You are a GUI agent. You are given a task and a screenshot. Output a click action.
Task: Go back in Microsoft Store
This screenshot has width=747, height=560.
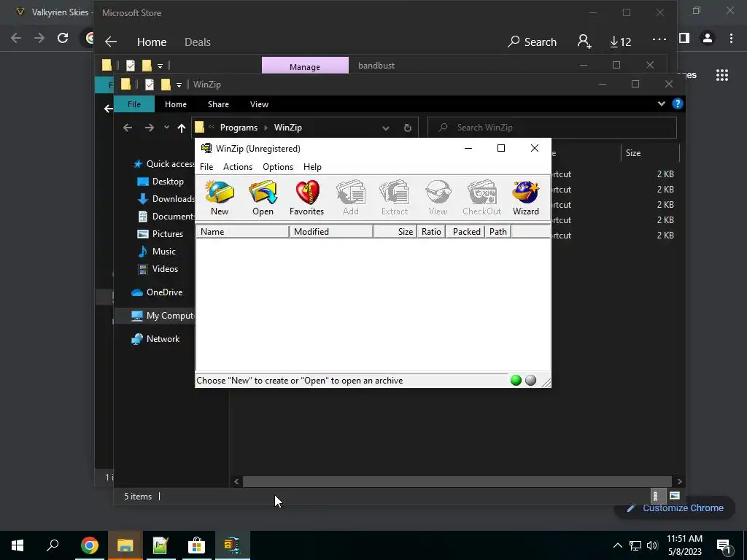[x=111, y=42]
